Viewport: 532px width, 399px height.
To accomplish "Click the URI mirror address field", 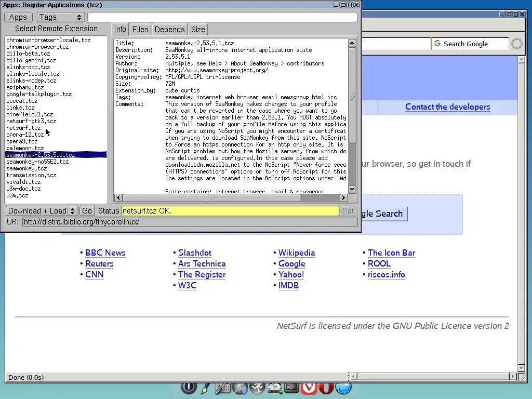I will (190, 222).
